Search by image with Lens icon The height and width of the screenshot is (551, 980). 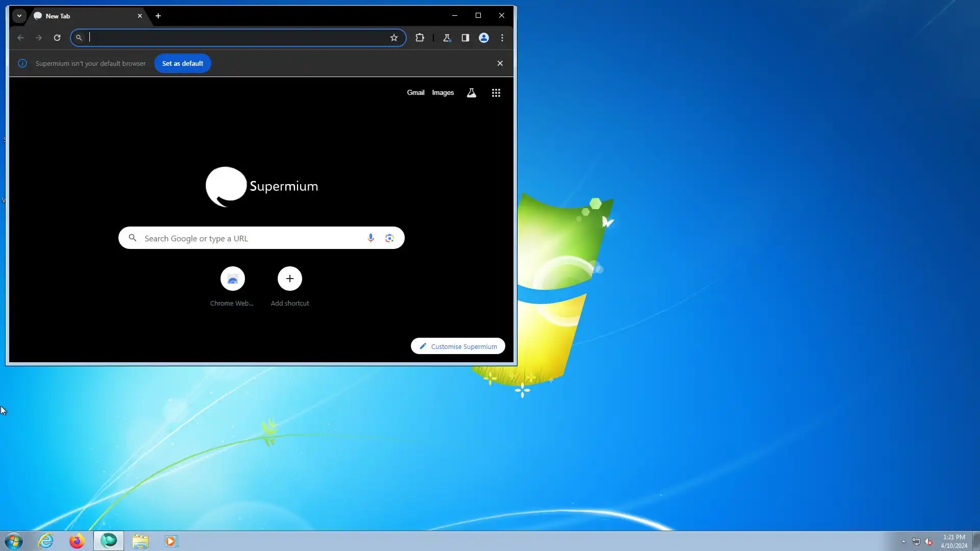tap(389, 238)
